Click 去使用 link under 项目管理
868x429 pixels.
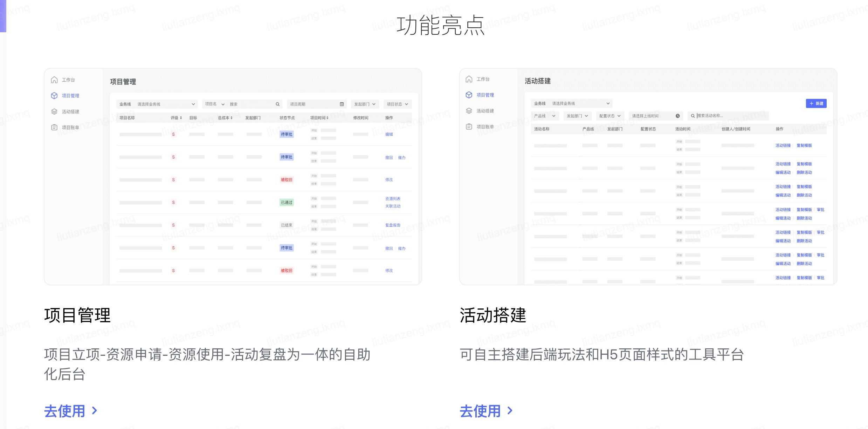tap(65, 411)
